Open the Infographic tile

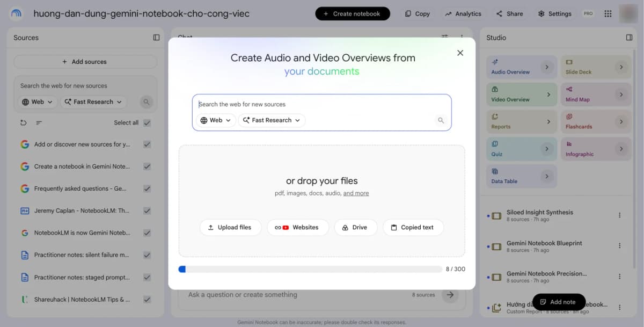tap(596, 149)
